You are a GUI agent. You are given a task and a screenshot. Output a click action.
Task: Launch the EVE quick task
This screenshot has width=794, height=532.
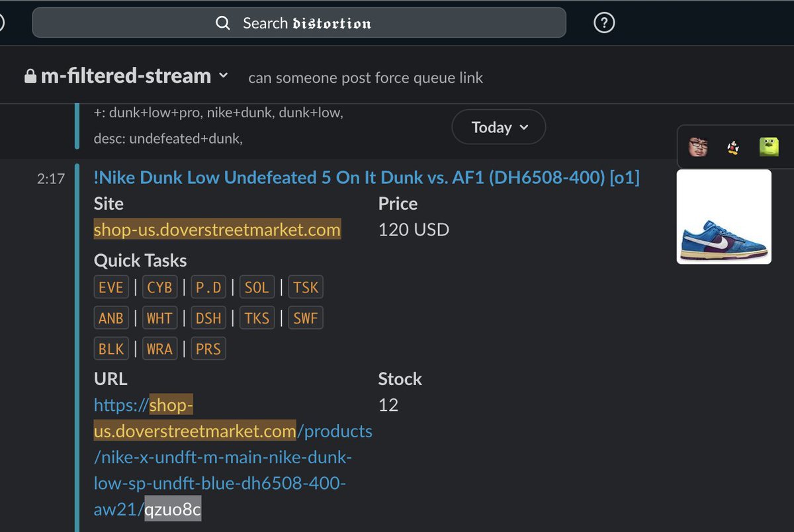(111, 287)
